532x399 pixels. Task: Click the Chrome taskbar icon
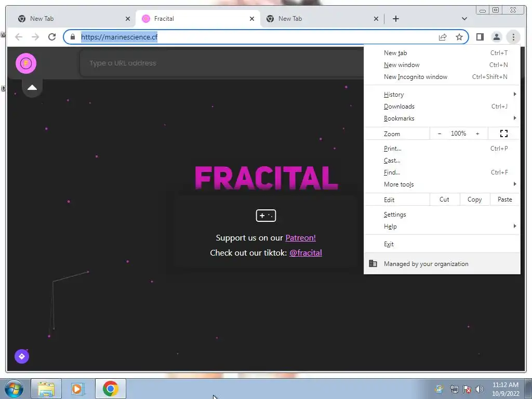point(111,389)
